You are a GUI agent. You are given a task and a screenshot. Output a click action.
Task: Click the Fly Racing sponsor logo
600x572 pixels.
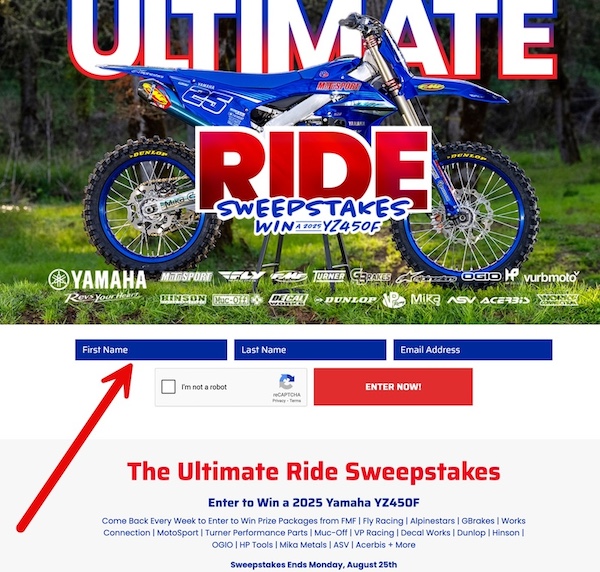coord(241,276)
